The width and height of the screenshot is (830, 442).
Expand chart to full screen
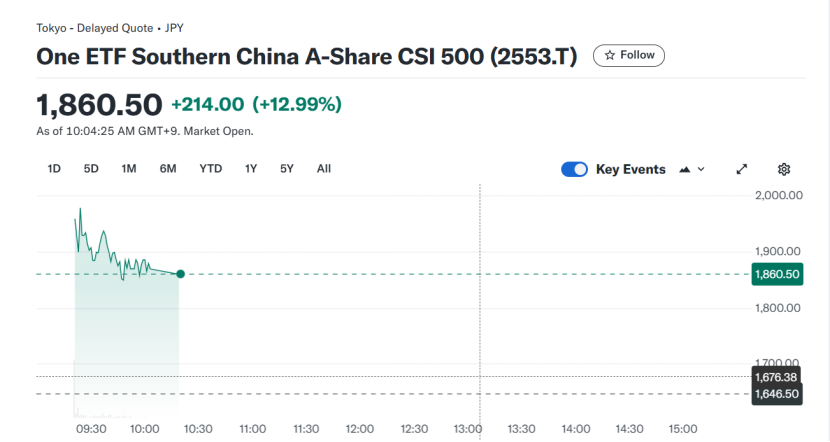click(742, 169)
